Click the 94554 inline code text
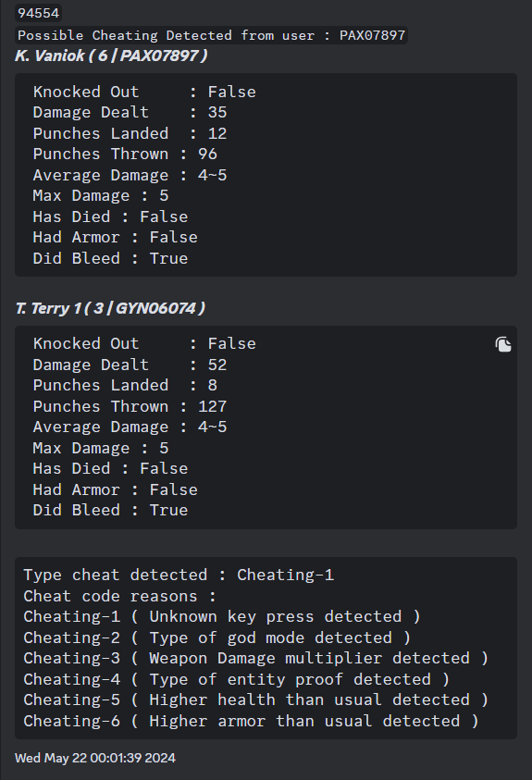The width and height of the screenshot is (532, 780). coord(38,13)
